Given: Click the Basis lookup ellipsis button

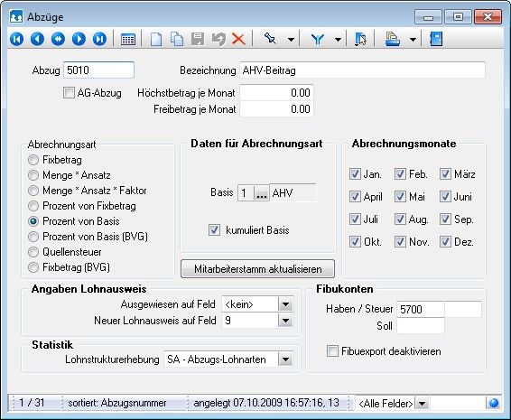Looking at the screenshot, I should coord(262,193).
